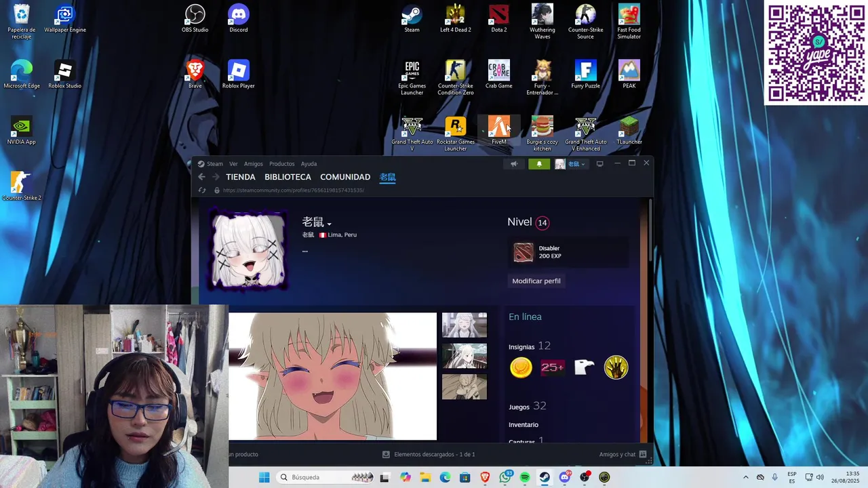The height and width of the screenshot is (488, 868).
Task: Select the NVIDIA App desktop icon
Action: point(22,131)
